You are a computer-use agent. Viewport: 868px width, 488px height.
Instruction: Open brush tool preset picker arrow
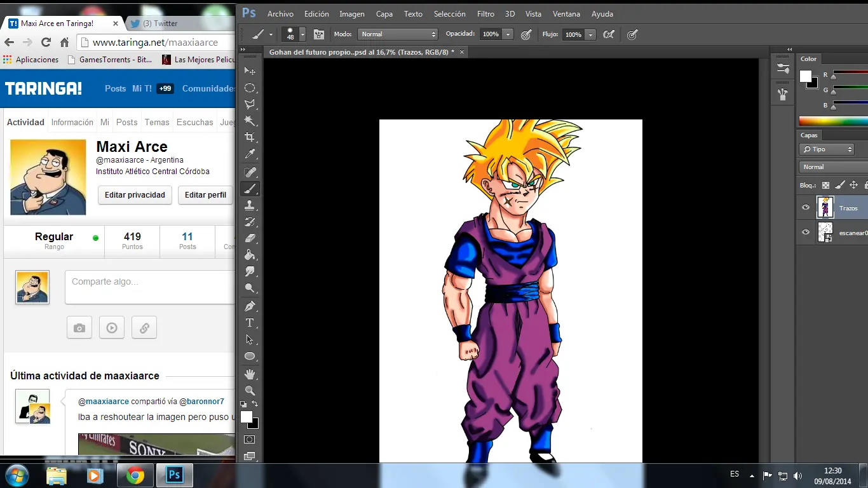coord(271,34)
